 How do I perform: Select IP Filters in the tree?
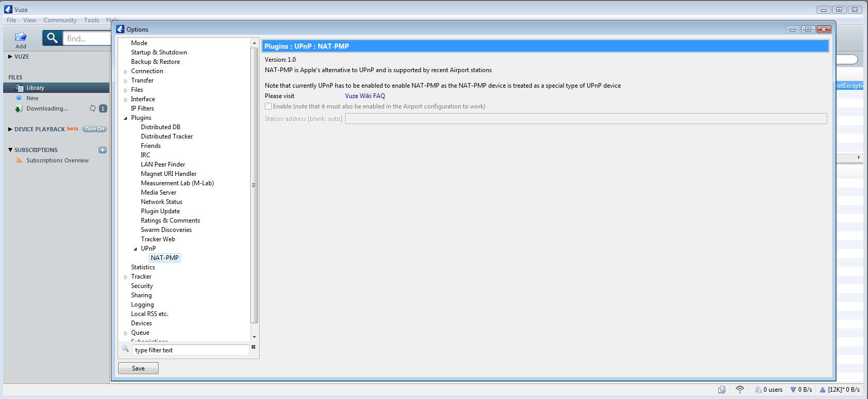[143, 108]
